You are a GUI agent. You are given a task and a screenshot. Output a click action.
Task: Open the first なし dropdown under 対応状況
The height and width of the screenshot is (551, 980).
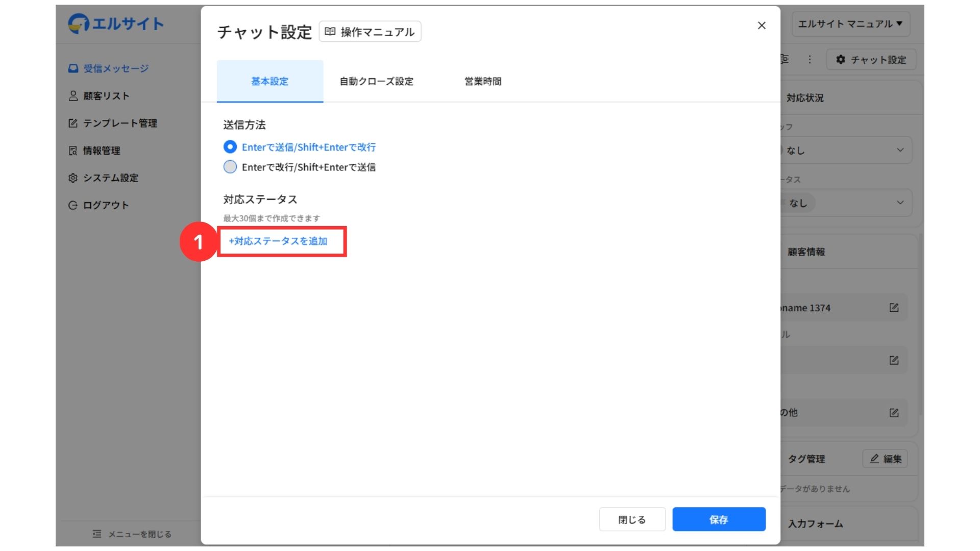click(x=847, y=150)
